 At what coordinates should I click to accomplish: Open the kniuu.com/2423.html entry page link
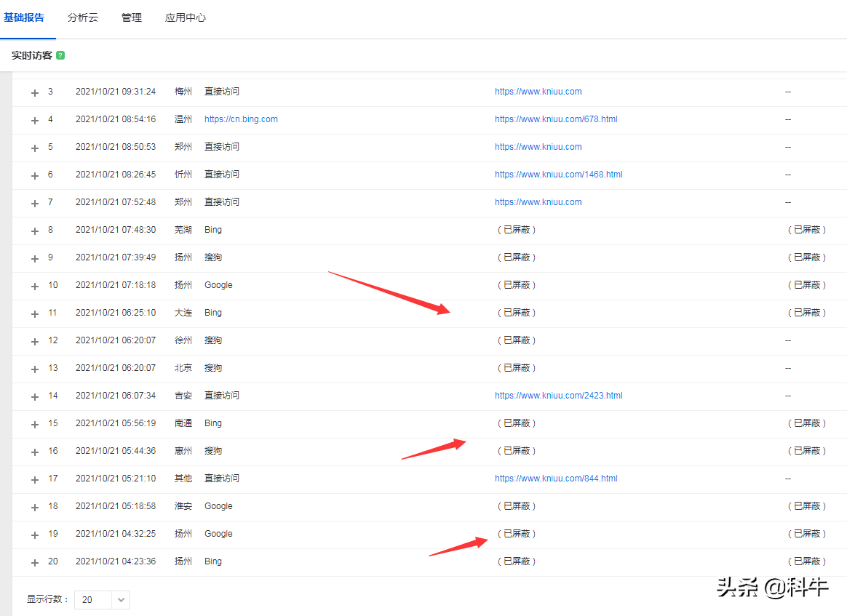[559, 396]
